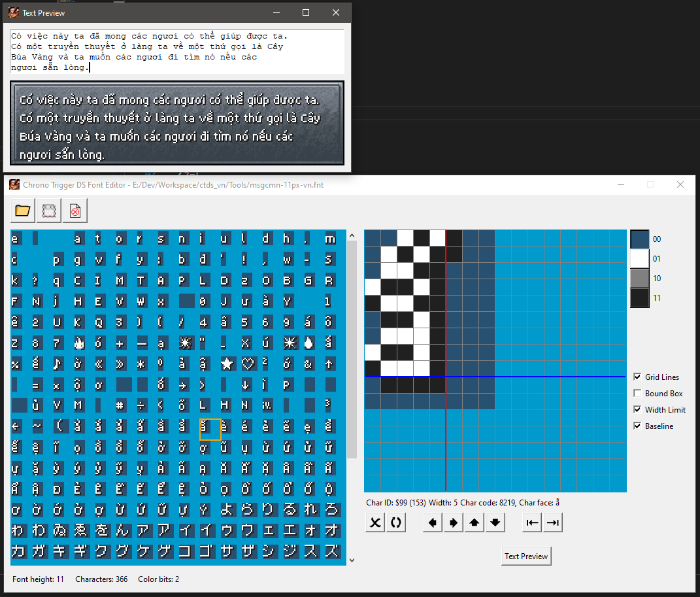The width and height of the screenshot is (700, 597).
Task: Increase the character width limit
Action: tap(553, 522)
